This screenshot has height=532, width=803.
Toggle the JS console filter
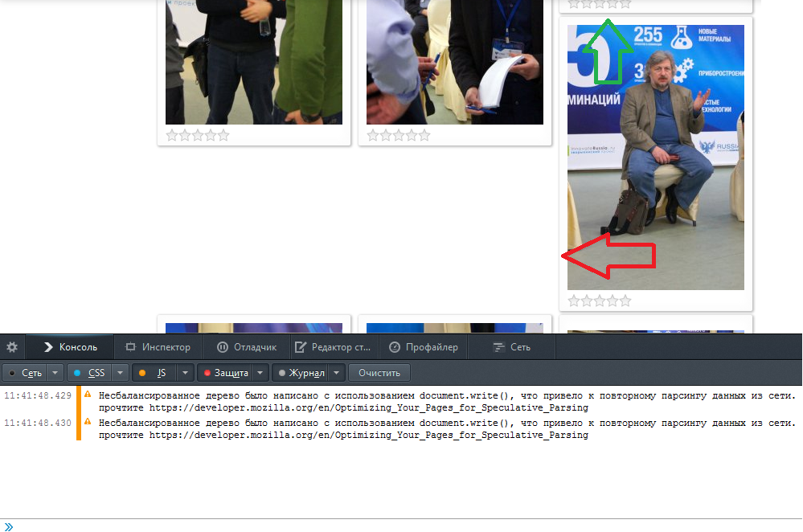click(154, 373)
